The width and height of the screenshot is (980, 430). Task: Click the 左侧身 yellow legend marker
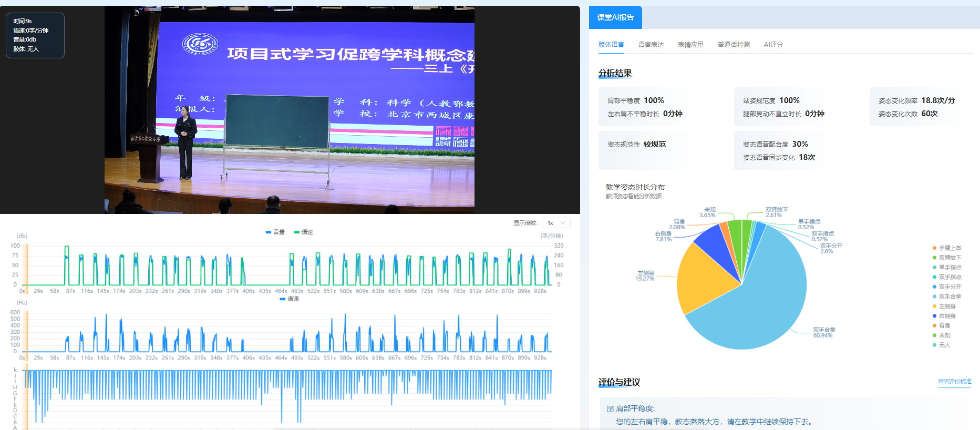pos(934,306)
